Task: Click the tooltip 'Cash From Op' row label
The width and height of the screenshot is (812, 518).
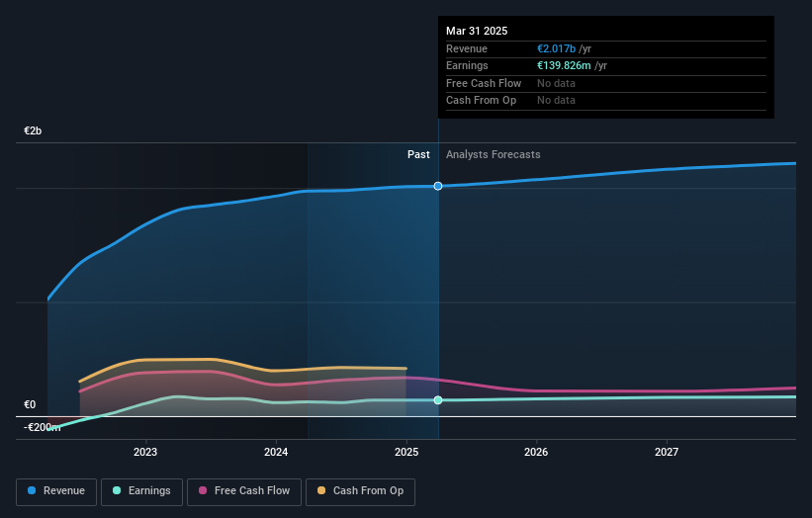Action: point(481,101)
